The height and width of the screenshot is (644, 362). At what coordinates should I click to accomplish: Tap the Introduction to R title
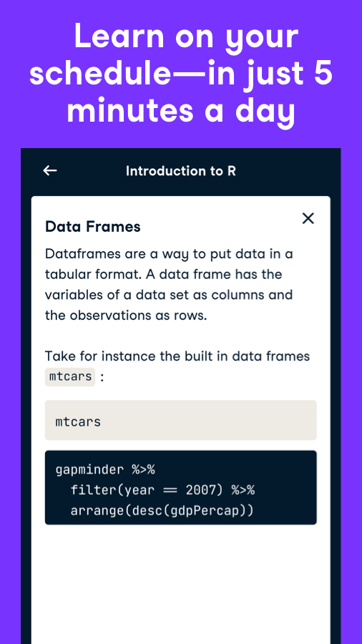tap(181, 171)
